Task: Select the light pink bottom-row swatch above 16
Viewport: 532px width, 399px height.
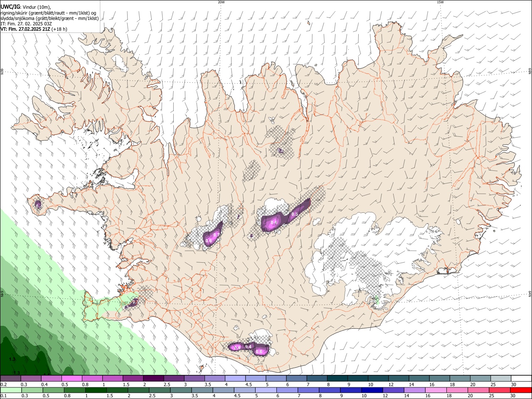Action: click(x=436, y=390)
